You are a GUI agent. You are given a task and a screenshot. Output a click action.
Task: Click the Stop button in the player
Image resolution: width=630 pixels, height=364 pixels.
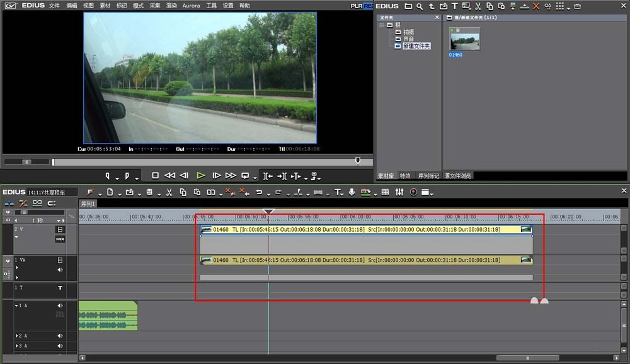(x=155, y=176)
